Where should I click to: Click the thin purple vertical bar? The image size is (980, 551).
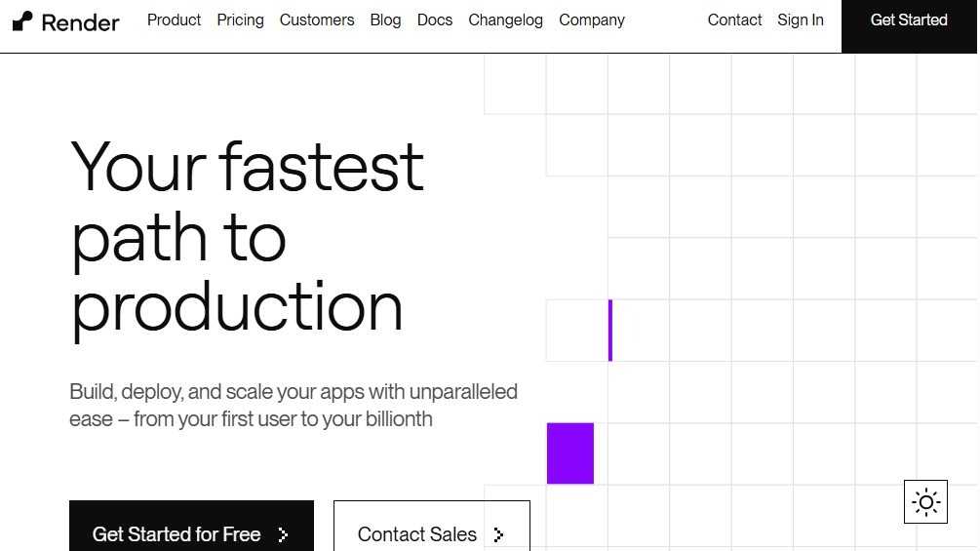point(610,331)
